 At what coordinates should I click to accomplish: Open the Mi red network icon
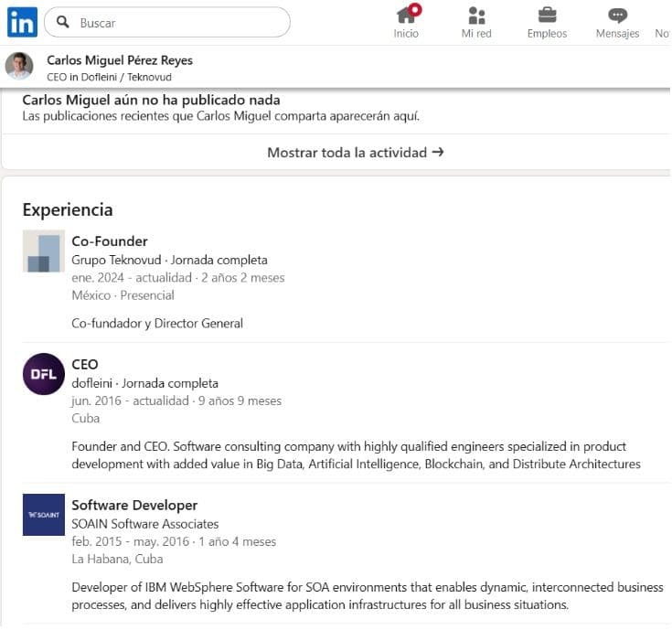pyautogui.click(x=476, y=15)
